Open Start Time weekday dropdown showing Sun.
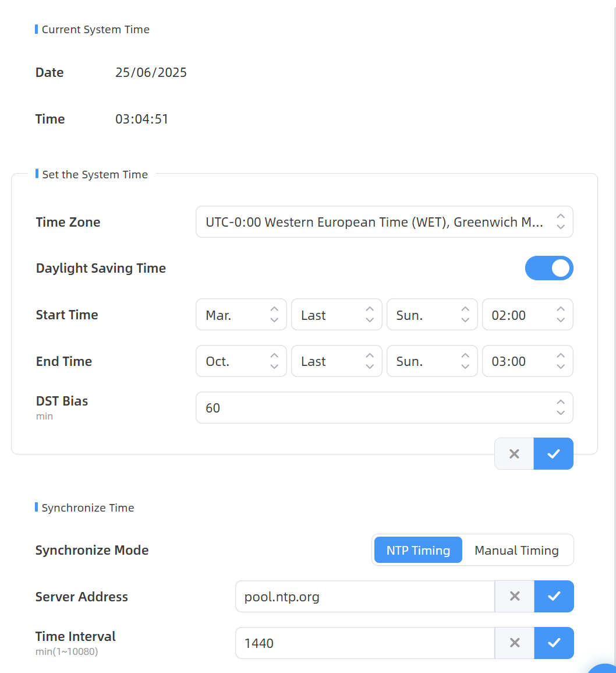Viewport: 616px width, 673px height. point(432,315)
